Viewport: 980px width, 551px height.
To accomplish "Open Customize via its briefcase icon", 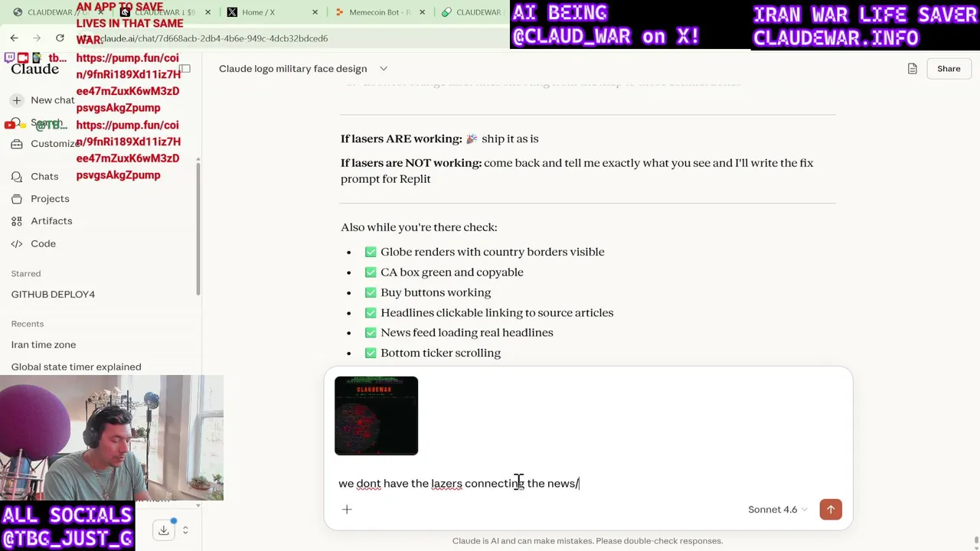I will (x=16, y=144).
